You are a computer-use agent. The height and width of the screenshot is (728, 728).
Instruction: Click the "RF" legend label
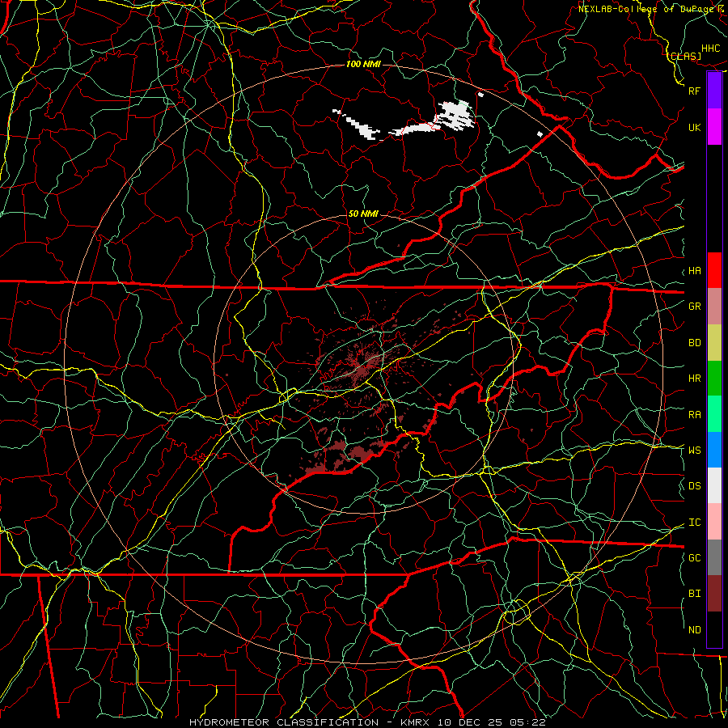pyautogui.click(x=694, y=91)
